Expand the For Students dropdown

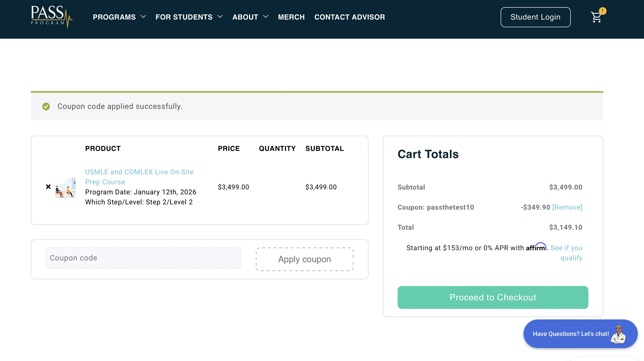[189, 17]
